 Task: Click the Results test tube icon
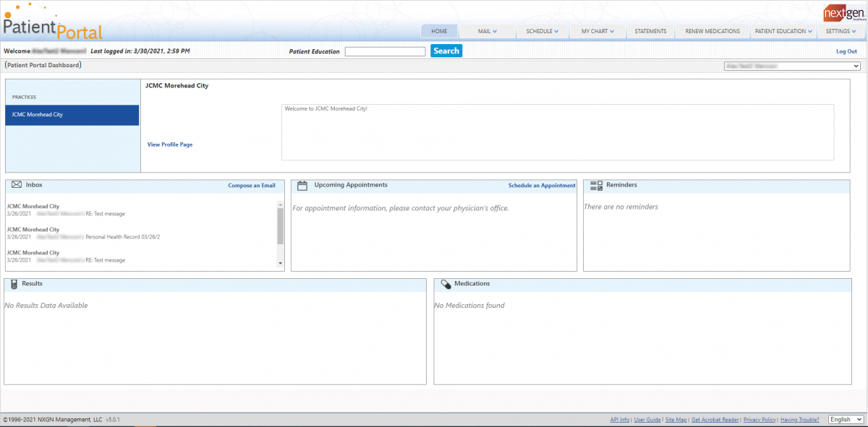(14, 284)
